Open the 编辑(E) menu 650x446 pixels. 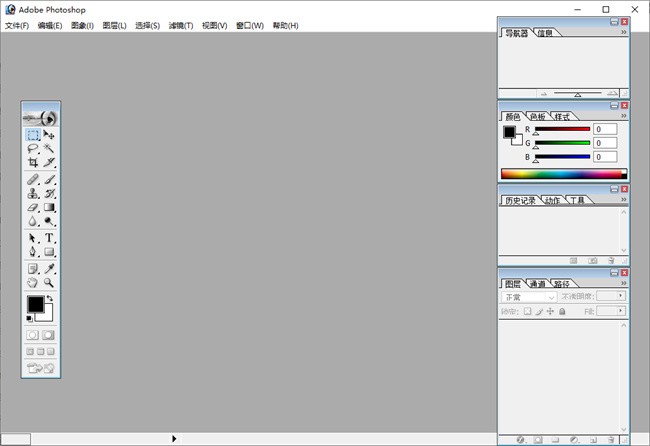[x=50, y=26]
